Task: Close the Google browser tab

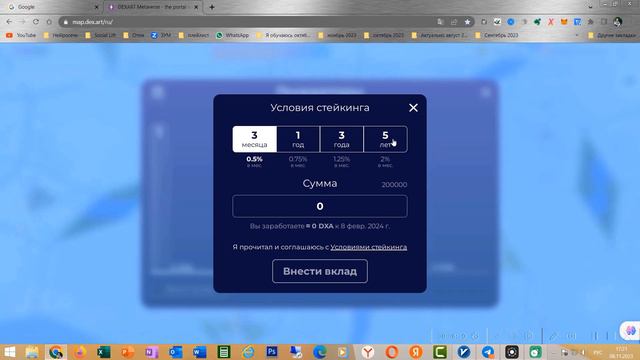Action: 96,7
